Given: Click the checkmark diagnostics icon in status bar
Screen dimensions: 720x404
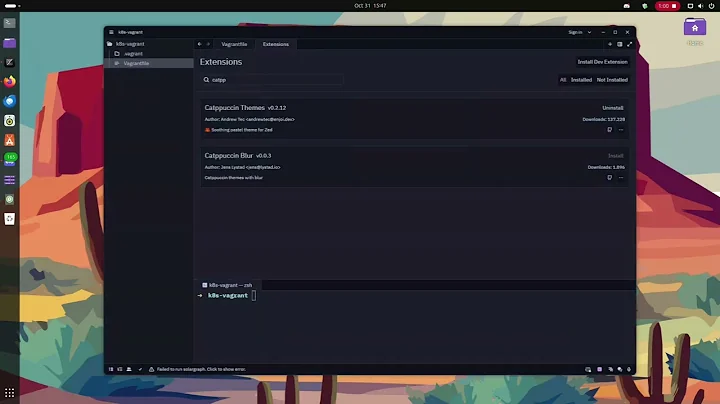Looking at the screenshot, I should click(141, 369).
